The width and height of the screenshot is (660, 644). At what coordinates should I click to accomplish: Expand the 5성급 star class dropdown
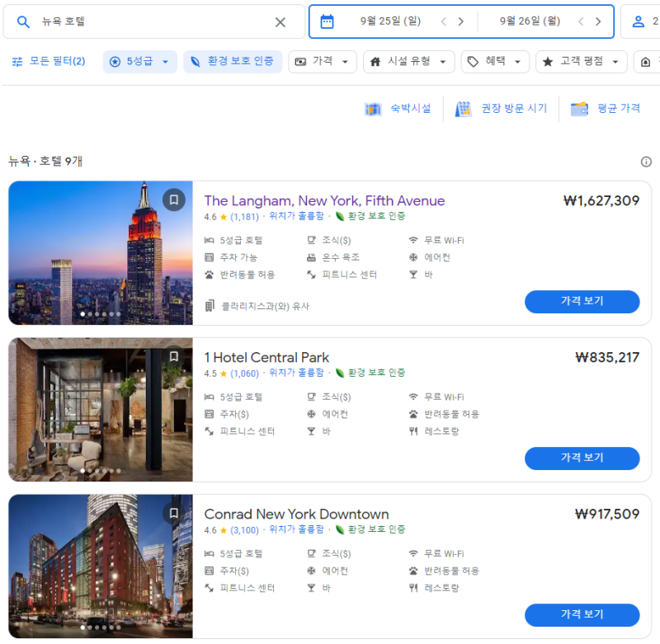click(x=139, y=62)
